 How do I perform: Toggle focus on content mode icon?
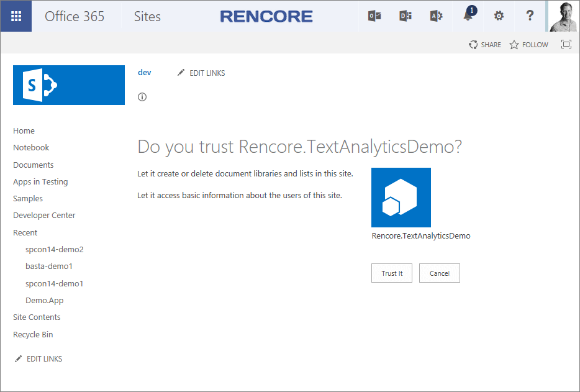pyautogui.click(x=566, y=45)
